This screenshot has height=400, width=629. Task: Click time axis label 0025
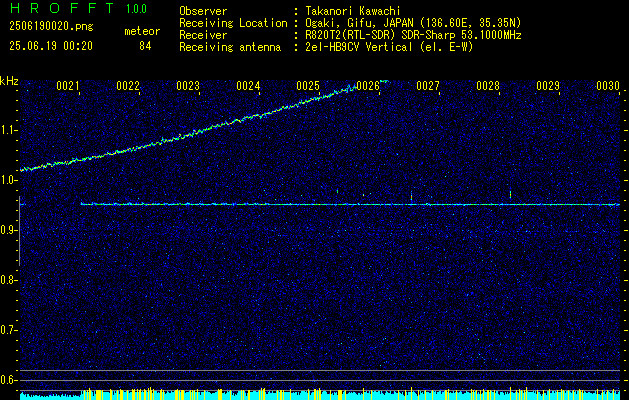coord(308,85)
